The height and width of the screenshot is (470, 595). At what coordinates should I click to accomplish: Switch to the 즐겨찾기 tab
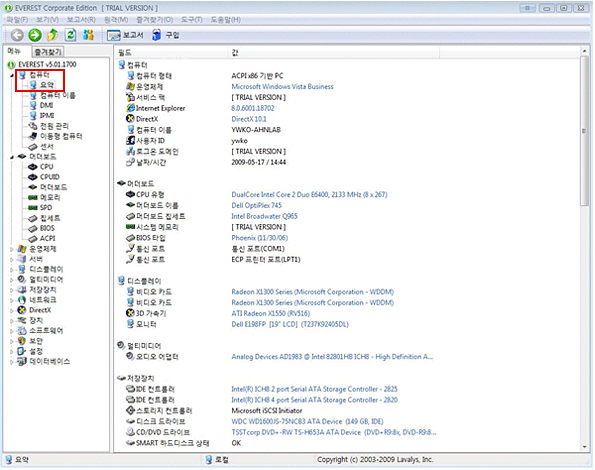48,52
